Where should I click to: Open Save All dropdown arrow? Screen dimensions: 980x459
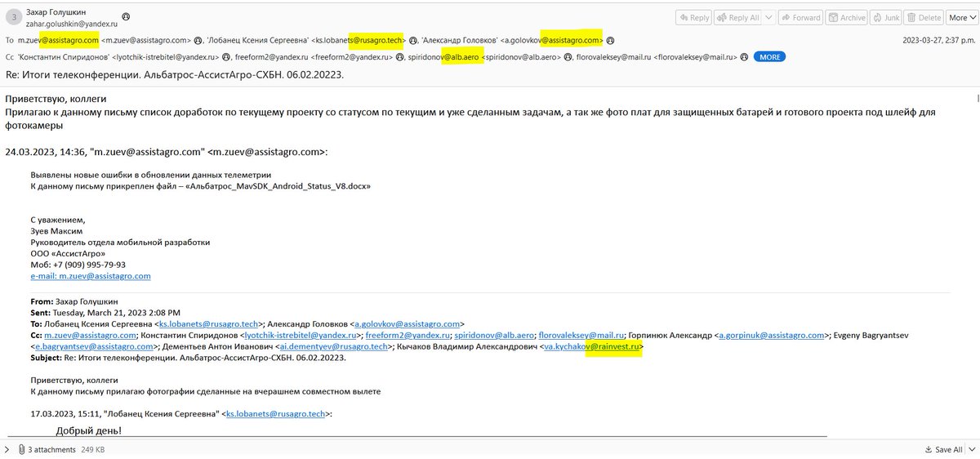(x=970, y=449)
